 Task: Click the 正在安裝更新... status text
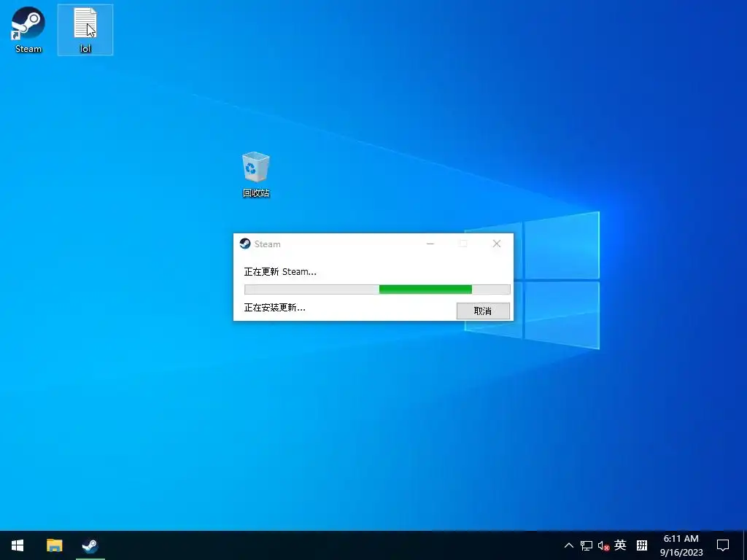tap(275, 308)
